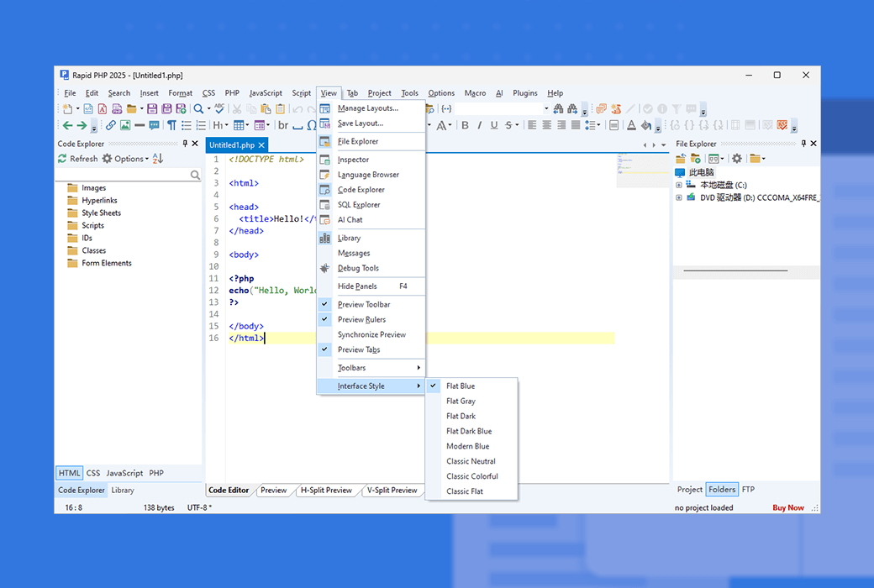874x588 pixels.
Task: Click the Refresh button label
Action: [x=83, y=159]
